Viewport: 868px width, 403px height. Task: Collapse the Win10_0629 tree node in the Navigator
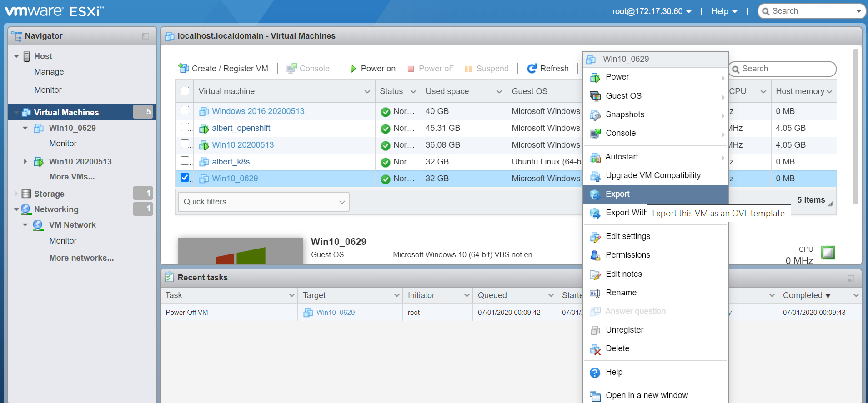pyautogui.click(x=25, y=128)
